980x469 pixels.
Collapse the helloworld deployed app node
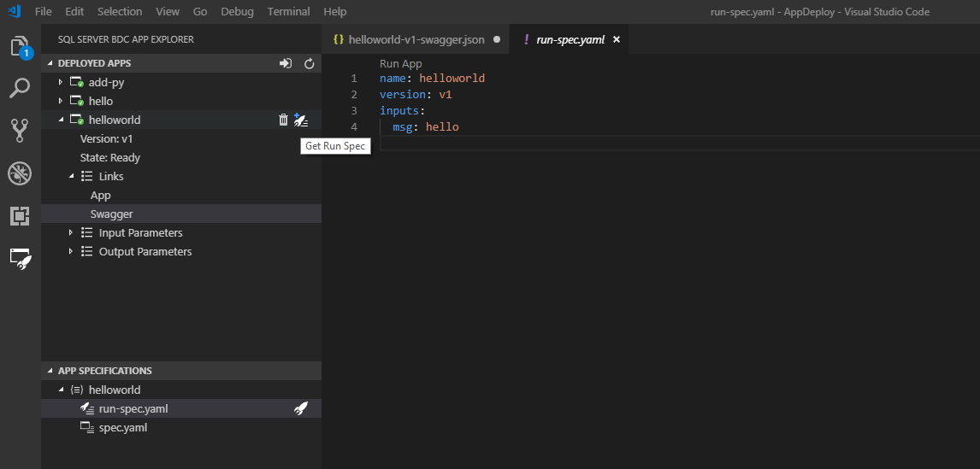[x=61, y=120]
